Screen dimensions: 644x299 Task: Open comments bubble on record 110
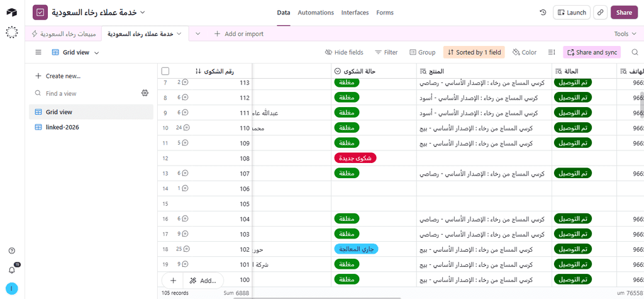tap(187, 128)
